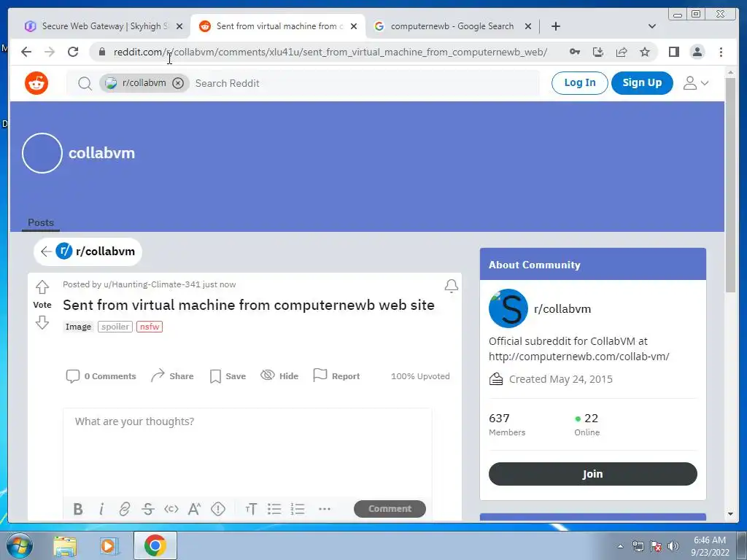747x560 pixels.
Task: Open Windows Media Player from the taskbar
Action: tap(109, 546)
